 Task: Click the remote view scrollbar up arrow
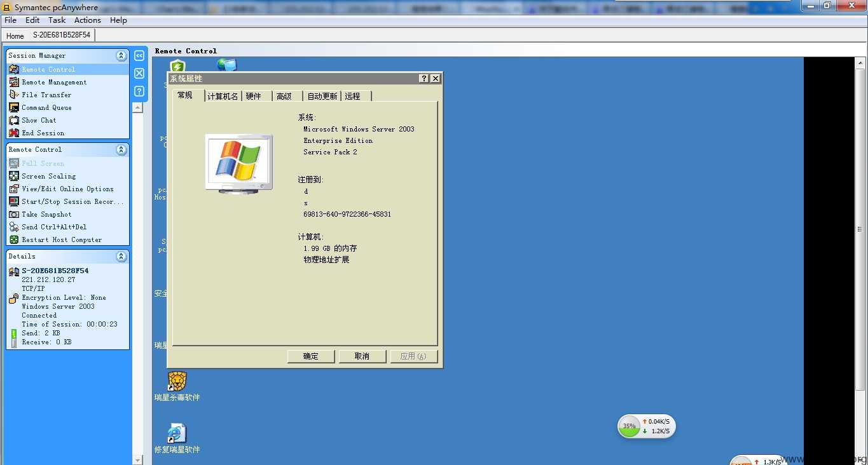click(861, 63)
